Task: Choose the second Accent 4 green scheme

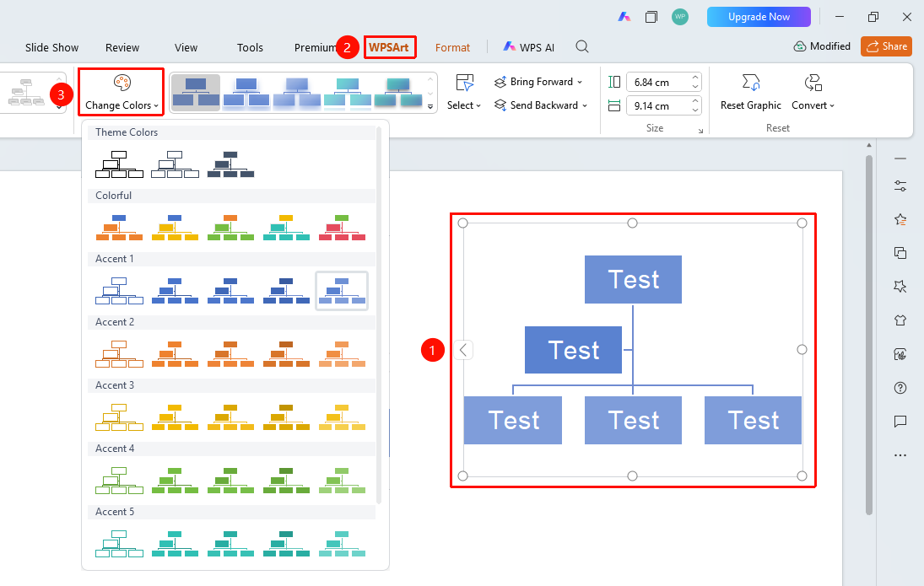Action: click(x=175, y=481)
